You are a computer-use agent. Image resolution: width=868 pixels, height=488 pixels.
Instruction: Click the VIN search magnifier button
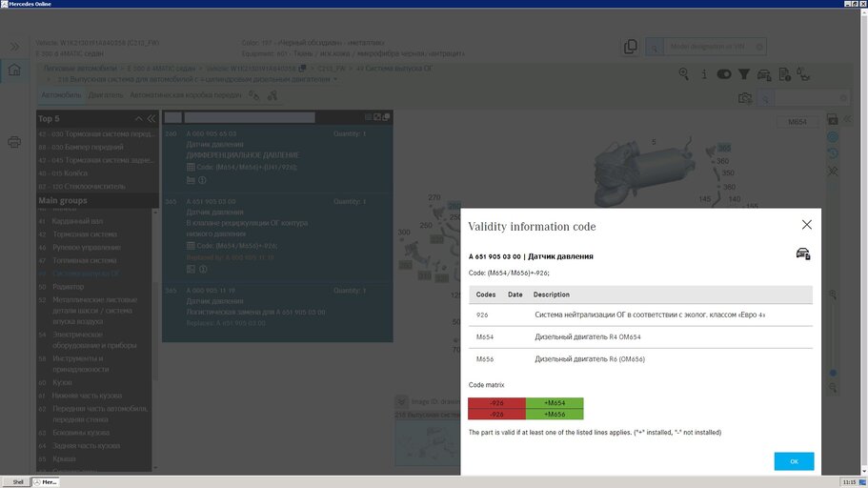coord(655,47)
